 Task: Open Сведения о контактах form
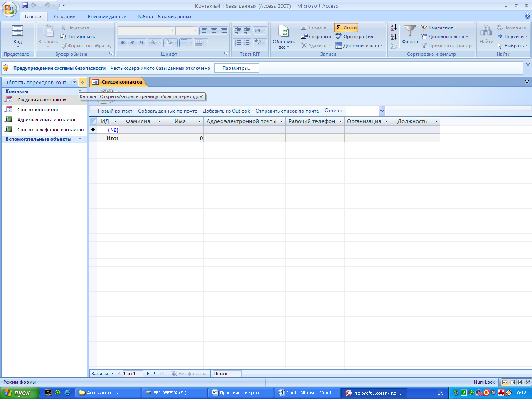[x=42, y=100]
